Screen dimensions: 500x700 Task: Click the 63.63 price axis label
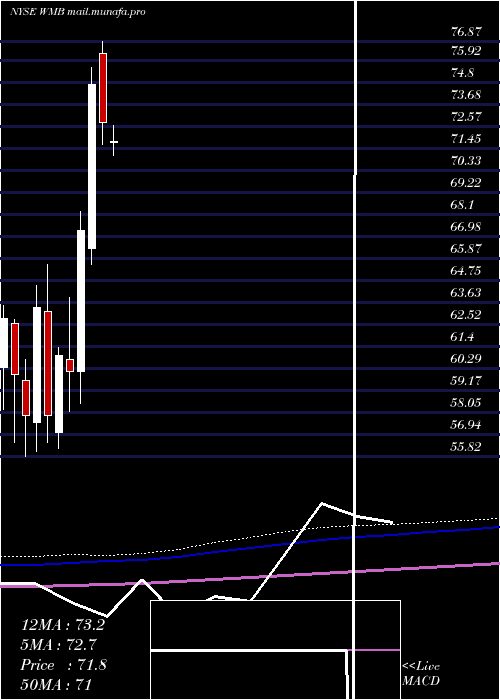(x=466, y=293)
